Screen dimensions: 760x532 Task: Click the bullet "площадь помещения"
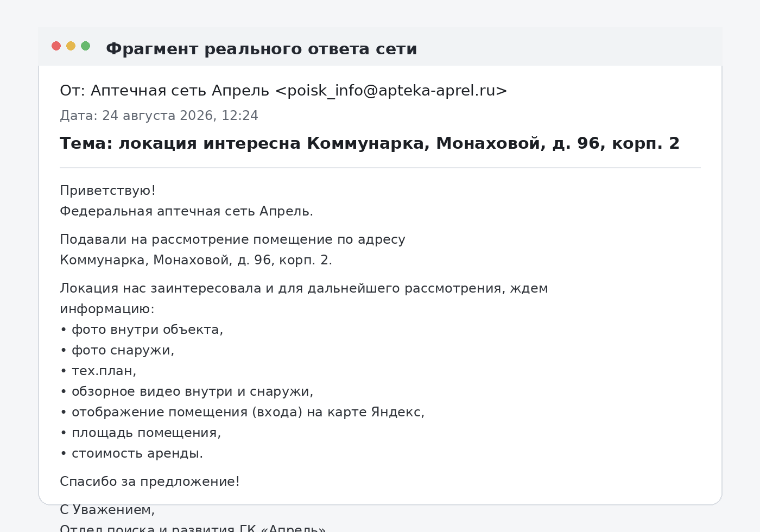click(x=141, y=433)
